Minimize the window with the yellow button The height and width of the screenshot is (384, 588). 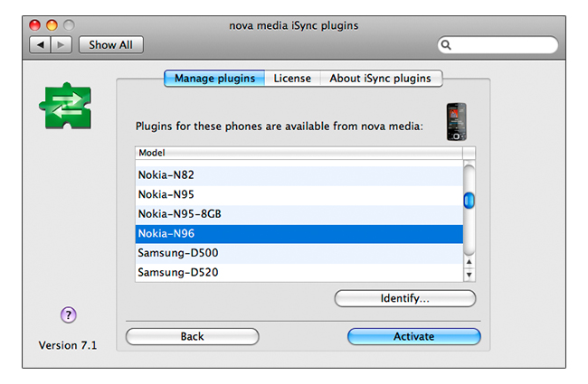52,25
